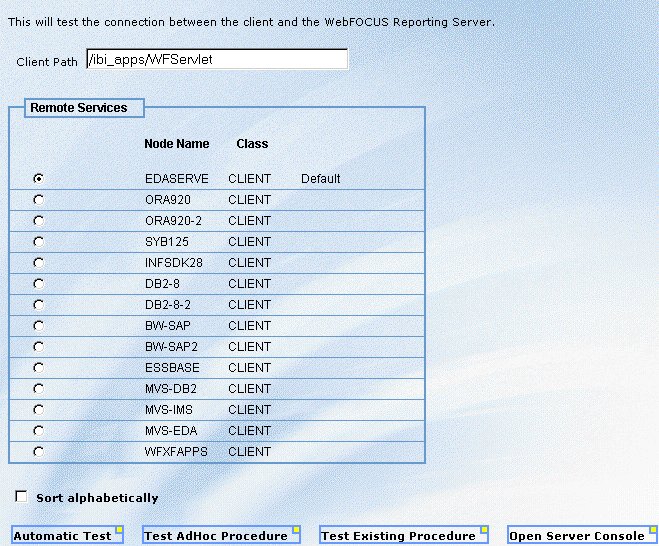659x546 pixels.
Task: Select the ESSBASE radio button
Action: point(39,368)
